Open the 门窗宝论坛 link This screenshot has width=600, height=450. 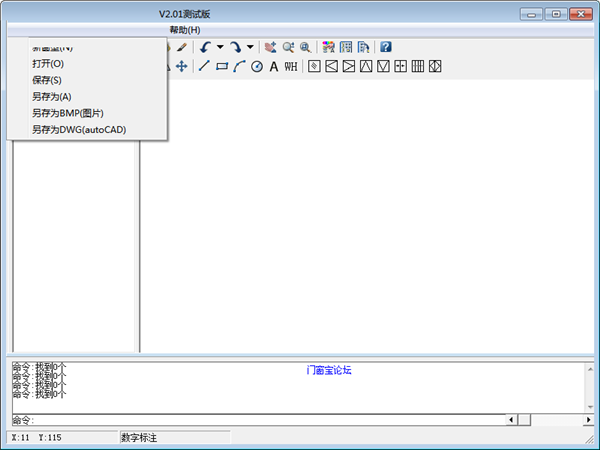tap(329, 370)
